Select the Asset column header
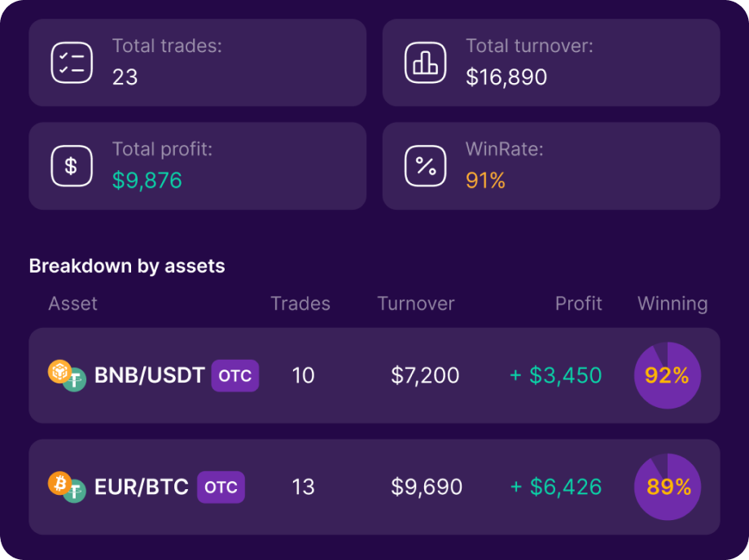This screenshot has height=560, width=749. 72,304
